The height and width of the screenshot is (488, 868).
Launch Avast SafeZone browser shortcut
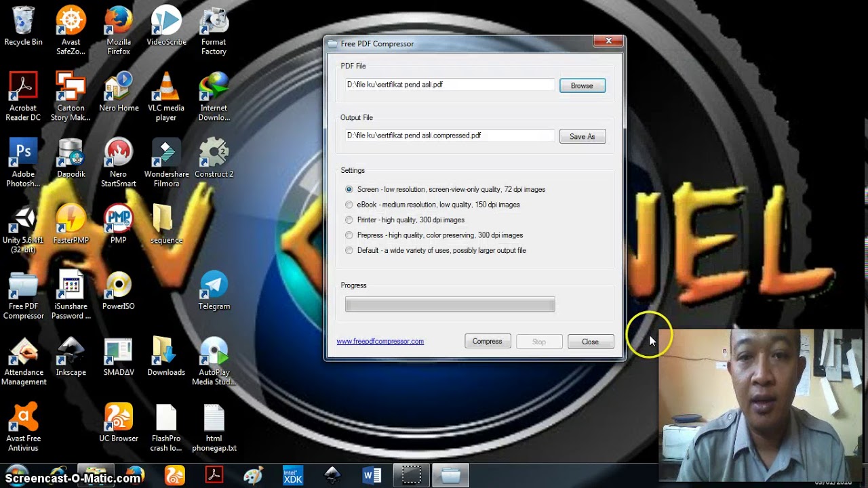click(x=71, y=31)
